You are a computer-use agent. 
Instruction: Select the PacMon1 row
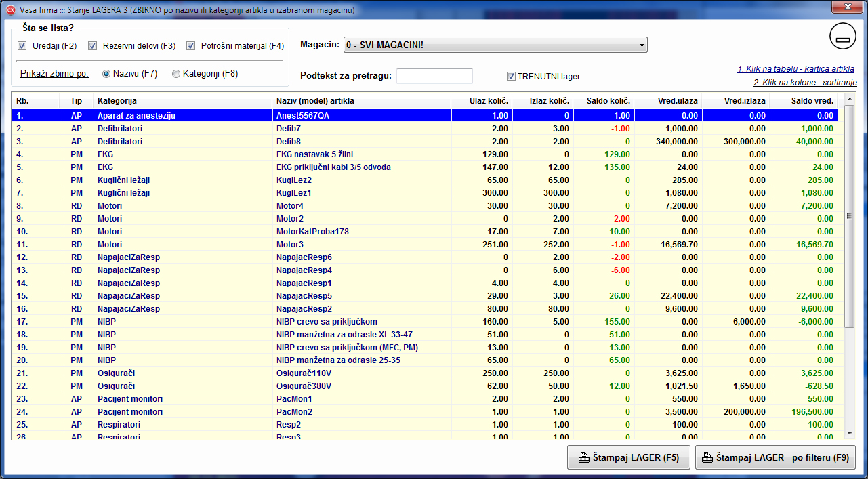pyautogui.click(x=425, y=399)
